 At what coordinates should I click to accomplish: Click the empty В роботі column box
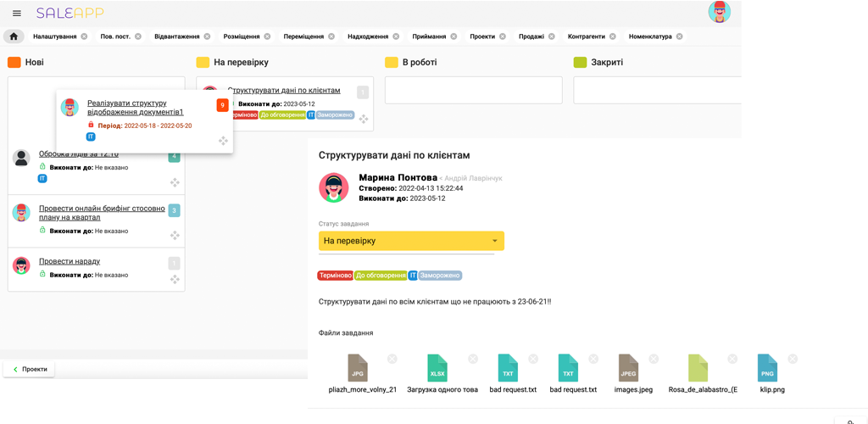(x=473, y=90)
